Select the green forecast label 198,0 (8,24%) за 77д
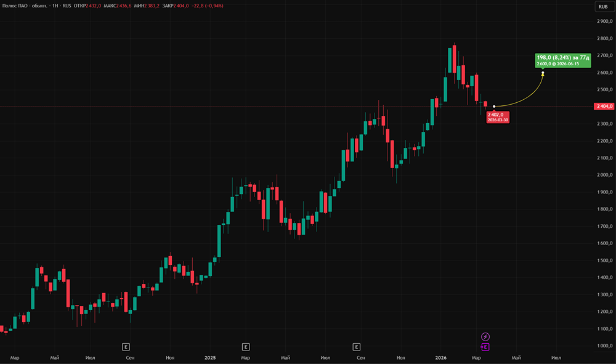Image resolution: width=616 pixels, height=364 pixels. (x=563, y=60)
